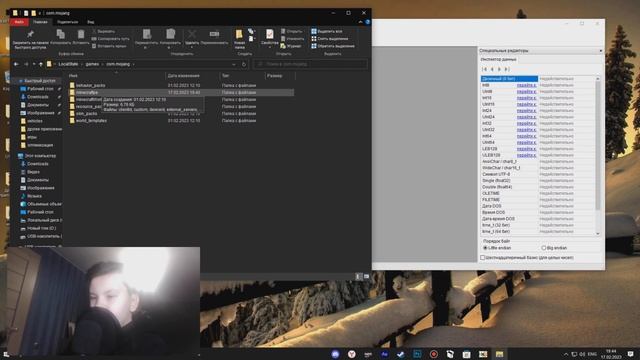This screenshot has height=360, width=640.
Task: Click the Back arrow in Explorer navigation
Action: pyautogui.click(x=16, y=64)
